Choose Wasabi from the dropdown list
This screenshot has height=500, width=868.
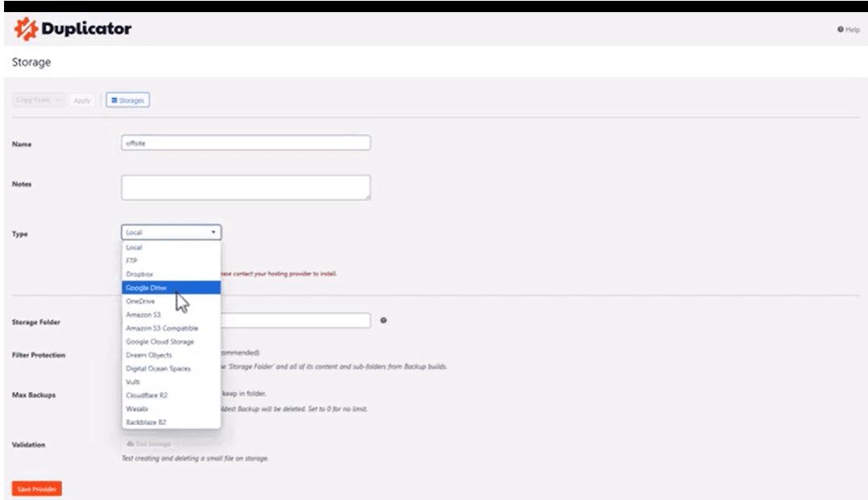137,409
